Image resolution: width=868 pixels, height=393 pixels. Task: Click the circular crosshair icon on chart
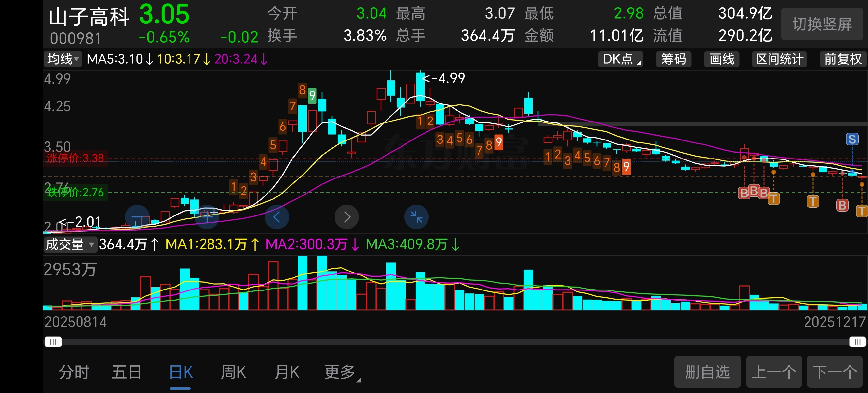tap(207, 217)
